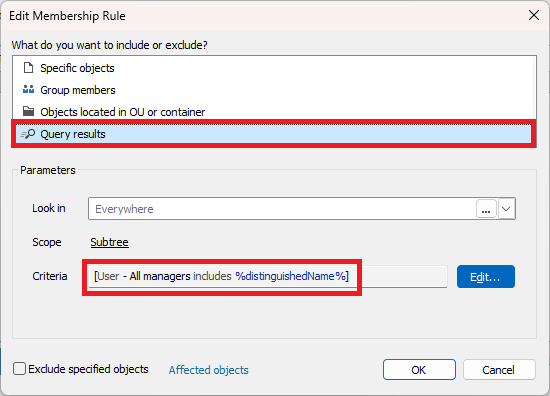This screenshot has height=396, width=550.
Task: Click the %distinguishedName% value in criteria
Action: tap(290, 276)
